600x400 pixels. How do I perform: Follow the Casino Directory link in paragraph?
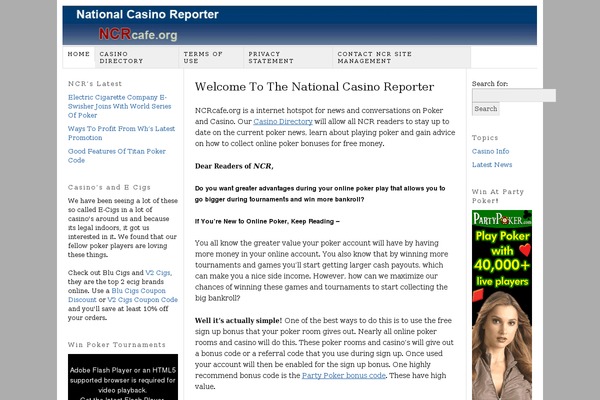click(x=283, y=121)
